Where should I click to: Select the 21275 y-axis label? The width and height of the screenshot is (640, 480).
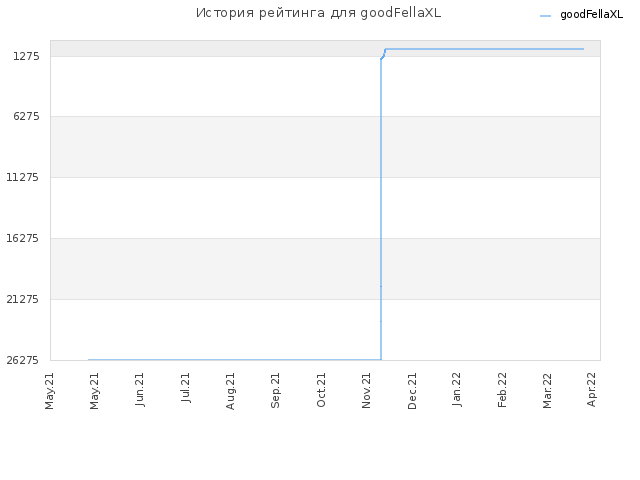pos(23,299)
